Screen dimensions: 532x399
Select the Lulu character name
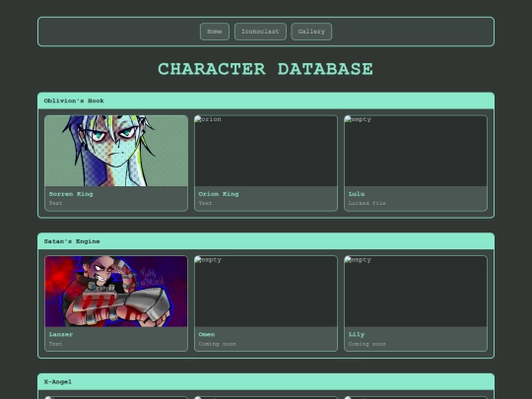tap(357, 194)
